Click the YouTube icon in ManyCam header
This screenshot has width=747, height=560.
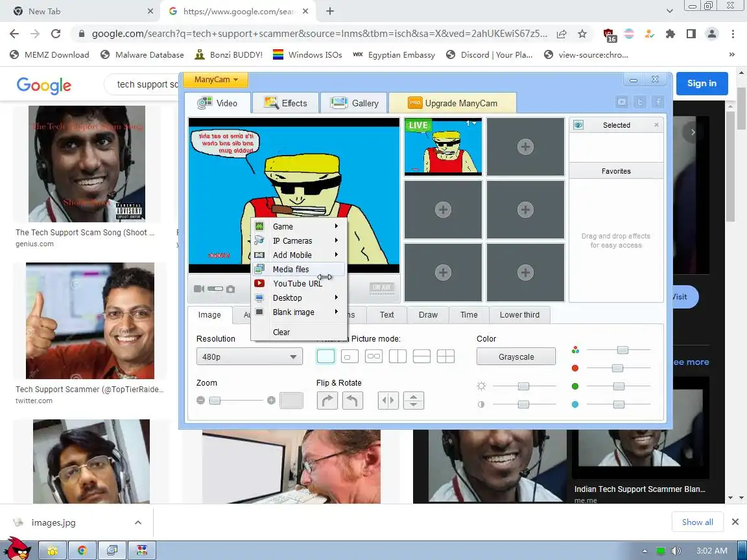(622, 102)
